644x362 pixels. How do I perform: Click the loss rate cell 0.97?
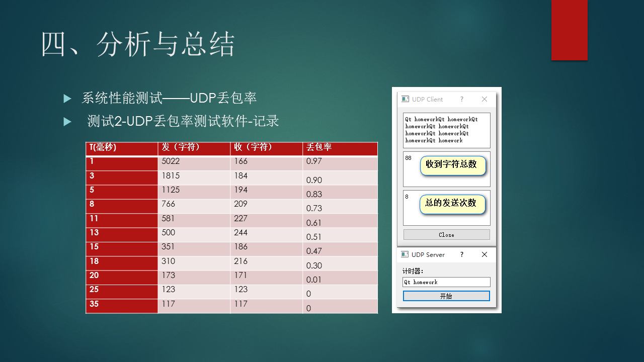[x=340, y=164]
